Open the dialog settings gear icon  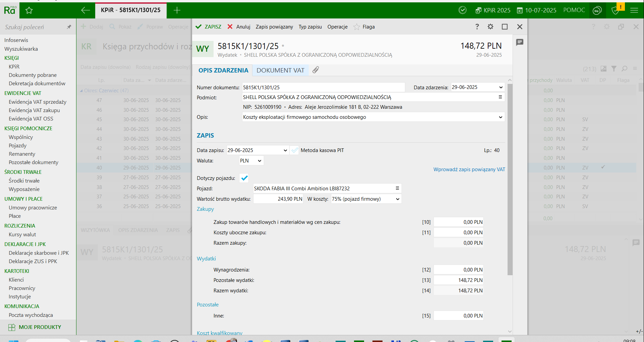(x=490, y=27)
